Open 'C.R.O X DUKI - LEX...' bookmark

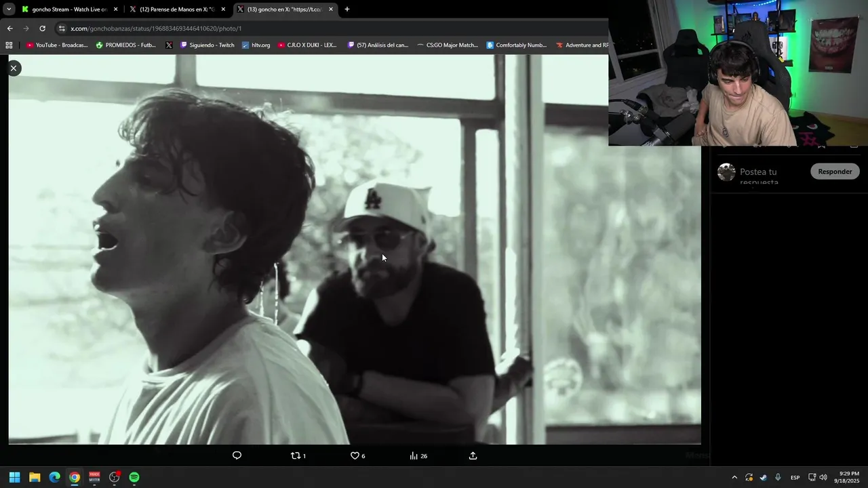(x=307, y=45)
